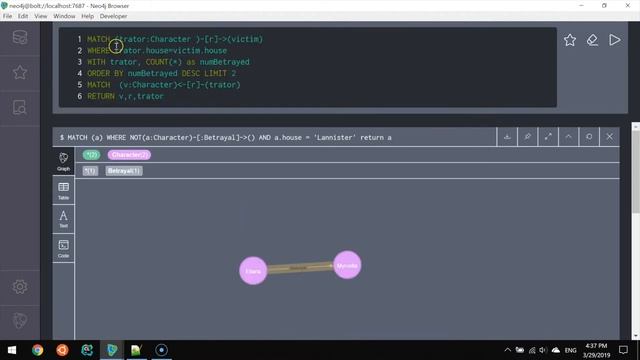Viewport: 640px width, 360px height.
Task: Switch to Code view
Action: pyautogui.click(x=63, y=249)
